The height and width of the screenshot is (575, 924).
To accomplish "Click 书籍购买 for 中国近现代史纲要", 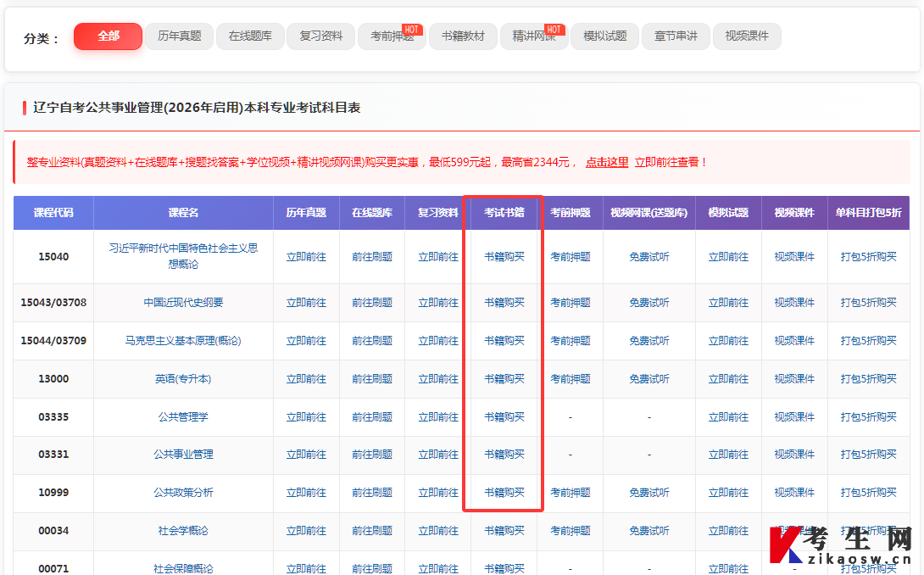I will [x=504, y=303].
